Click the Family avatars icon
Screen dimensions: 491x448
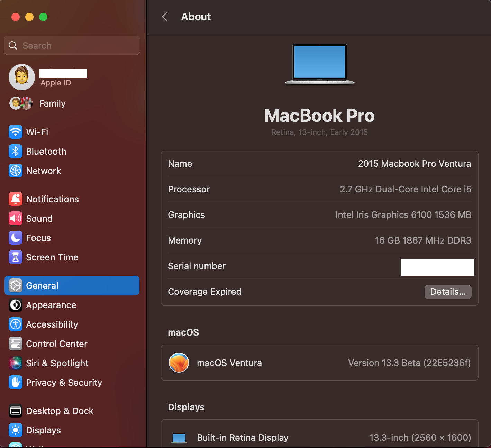[21, 103]
